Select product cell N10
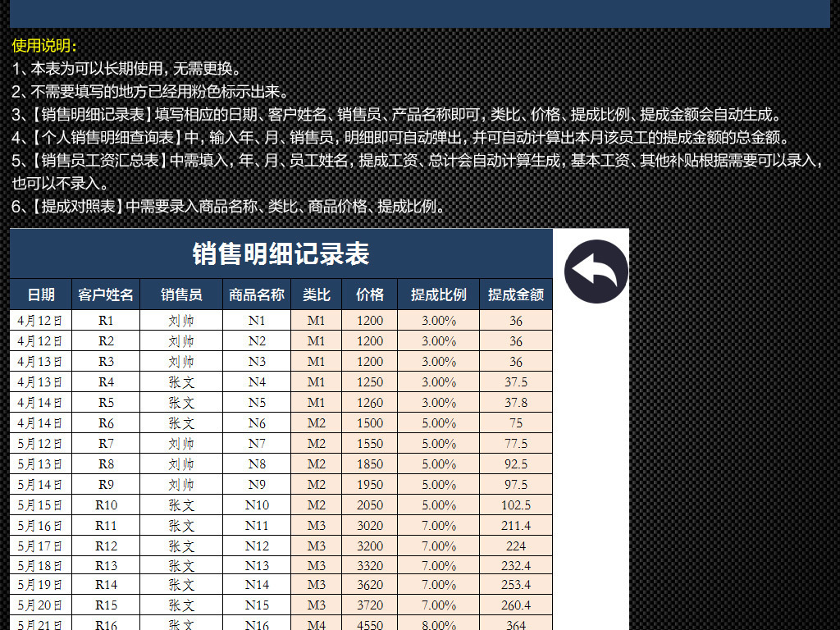The height and width of the screenshot is (630, 840). [257, 504]
